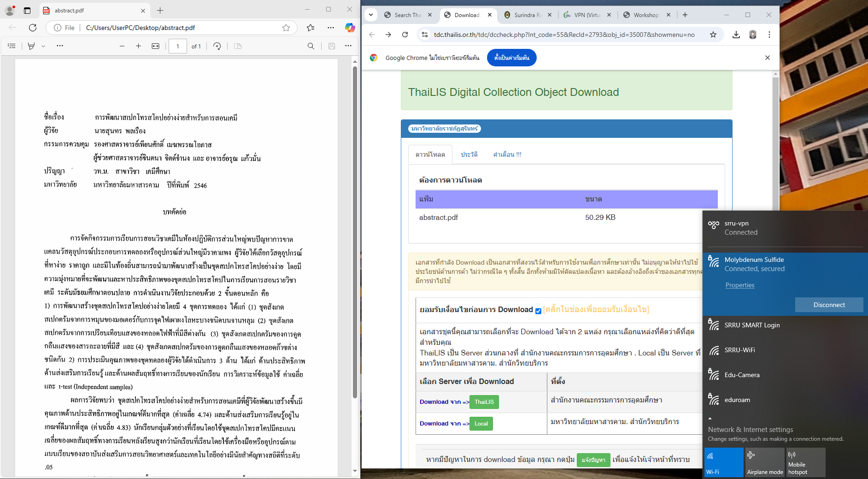Select the PDF draw highlighter tool
This screenshot has width=868, height=479.
31,46
